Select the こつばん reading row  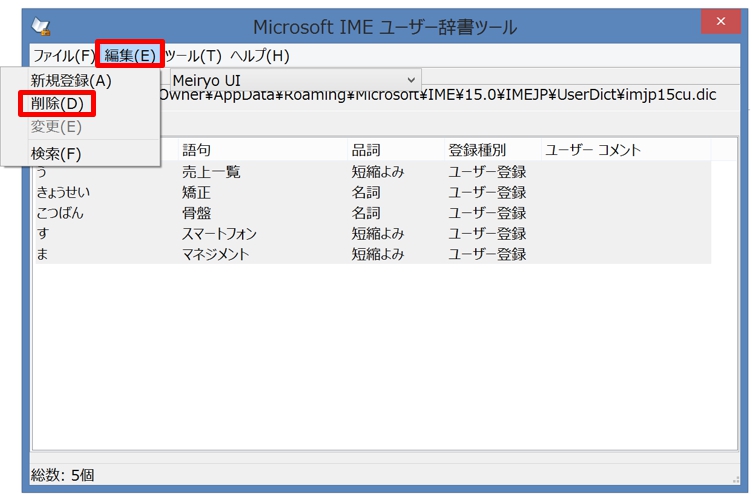(x=373, y=213)
